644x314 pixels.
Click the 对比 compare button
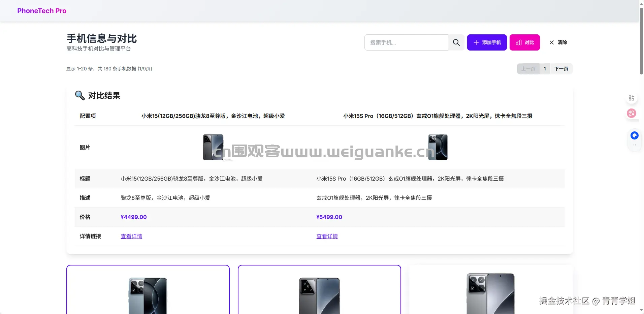[x=525, y=42]
